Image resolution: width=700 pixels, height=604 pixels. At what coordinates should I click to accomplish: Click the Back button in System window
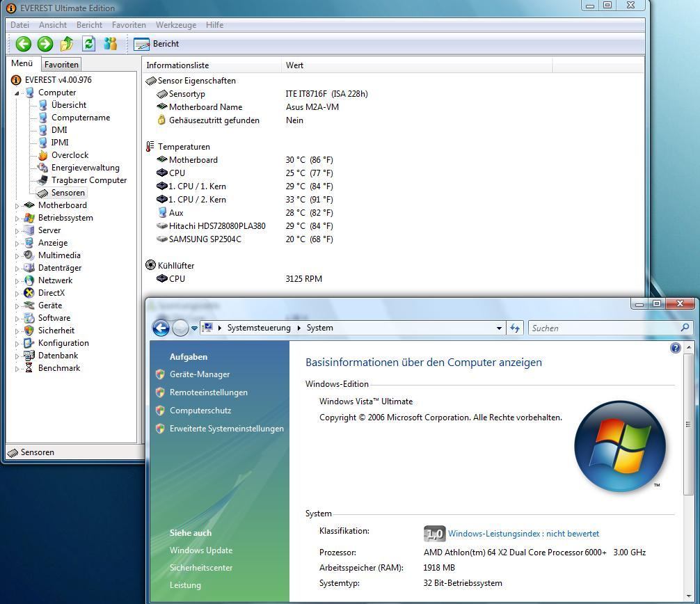[x=161, y=328]
